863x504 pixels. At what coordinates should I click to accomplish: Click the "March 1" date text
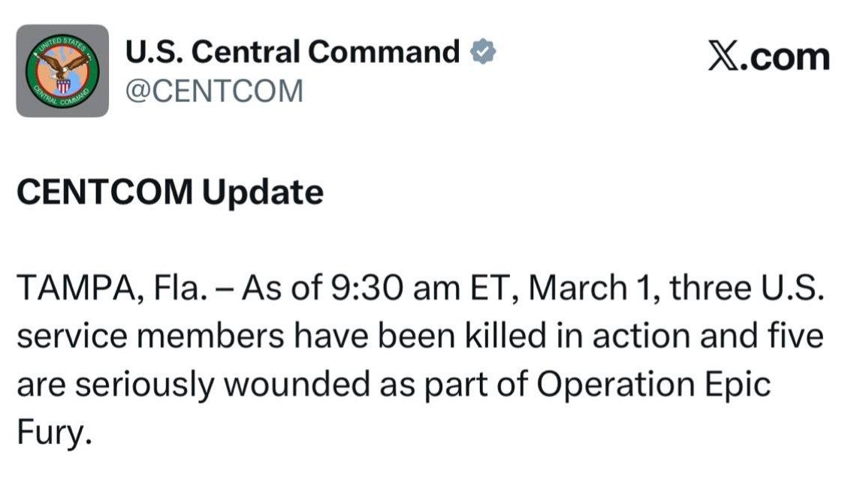tap(588, 289)
